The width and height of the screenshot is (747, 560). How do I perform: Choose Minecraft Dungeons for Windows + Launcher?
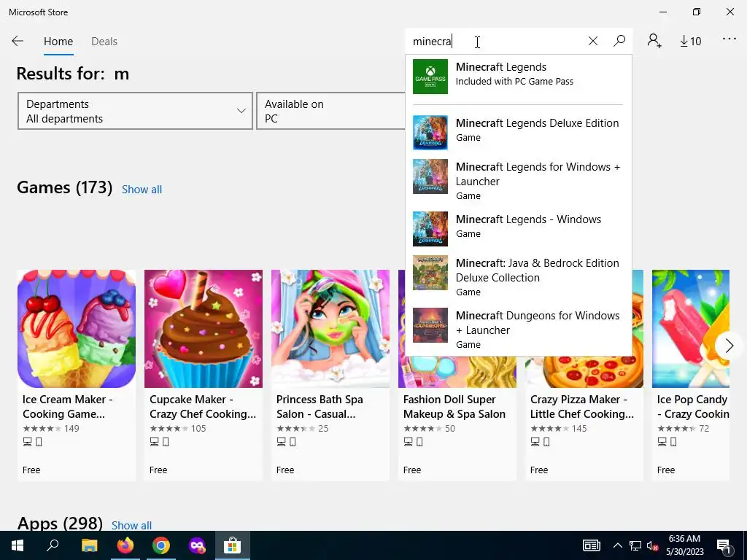(x=538, y=322)
